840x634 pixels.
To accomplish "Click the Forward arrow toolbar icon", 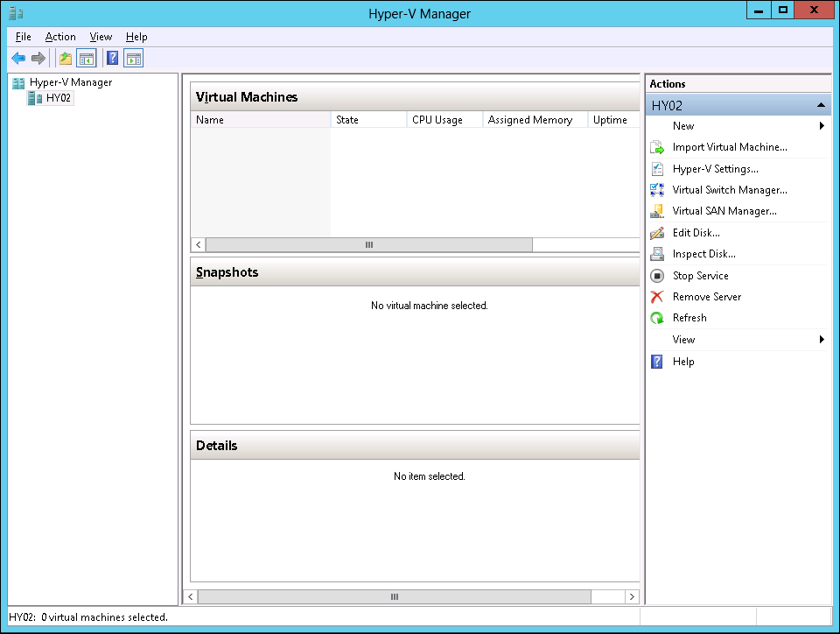I will [38, 58].
